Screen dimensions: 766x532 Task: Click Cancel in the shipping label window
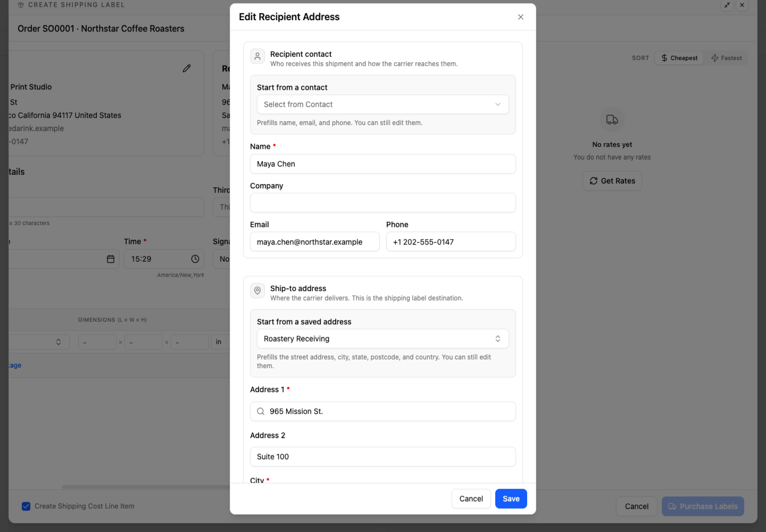click(637, 506)
